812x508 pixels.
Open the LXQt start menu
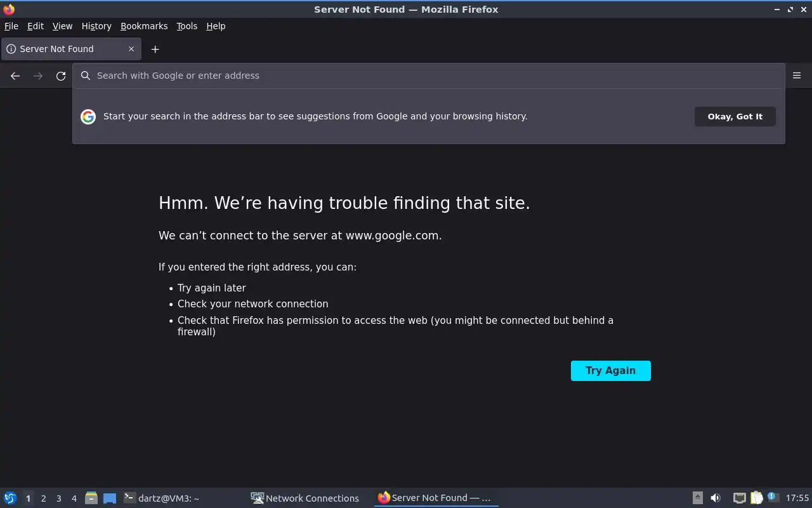coord(10,498)
